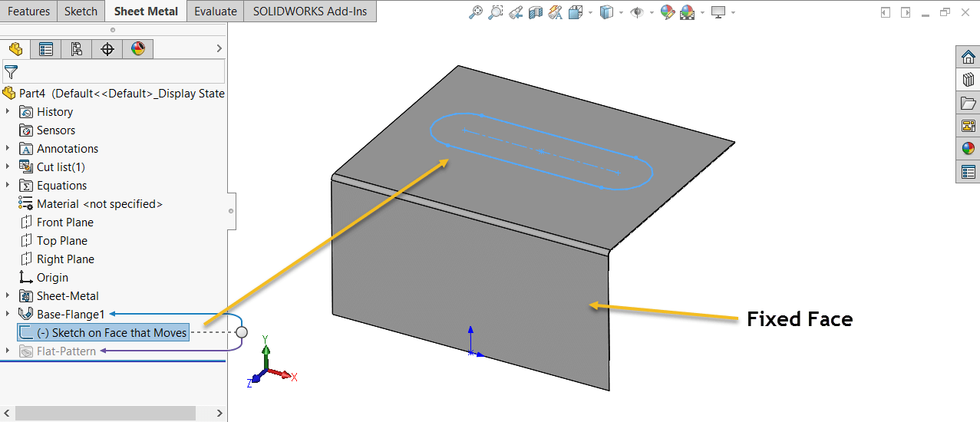Image resolution: width=980 pixels, height=422 pixels.
Task: Activate the Section View tool
Action: point(536,12)
